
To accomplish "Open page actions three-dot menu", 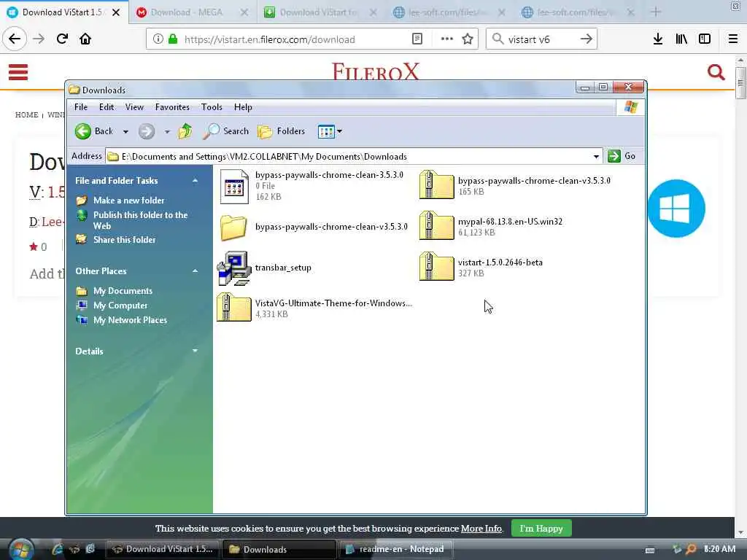I will point(446,39).
